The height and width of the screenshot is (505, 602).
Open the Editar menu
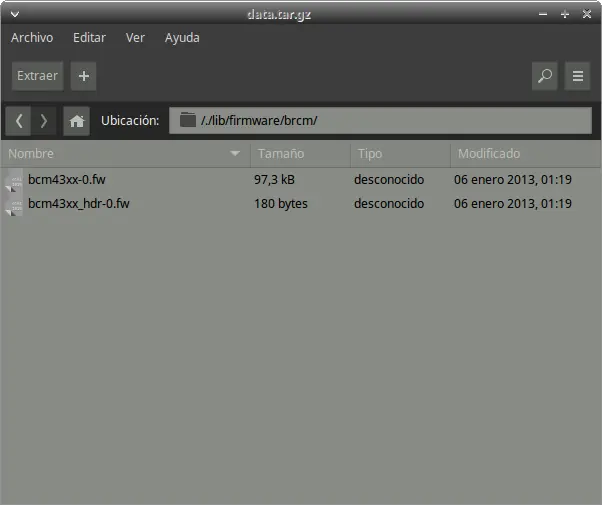(x=89, y=38)
